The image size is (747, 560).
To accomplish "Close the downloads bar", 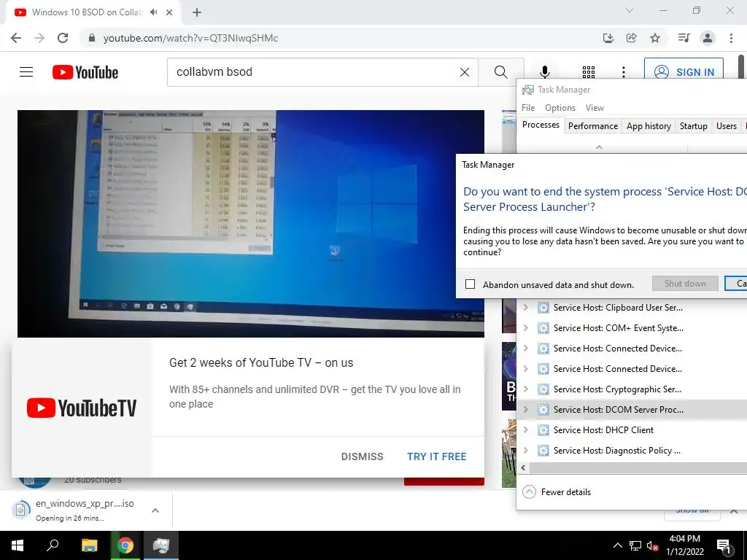I will (x=734, y=511).
